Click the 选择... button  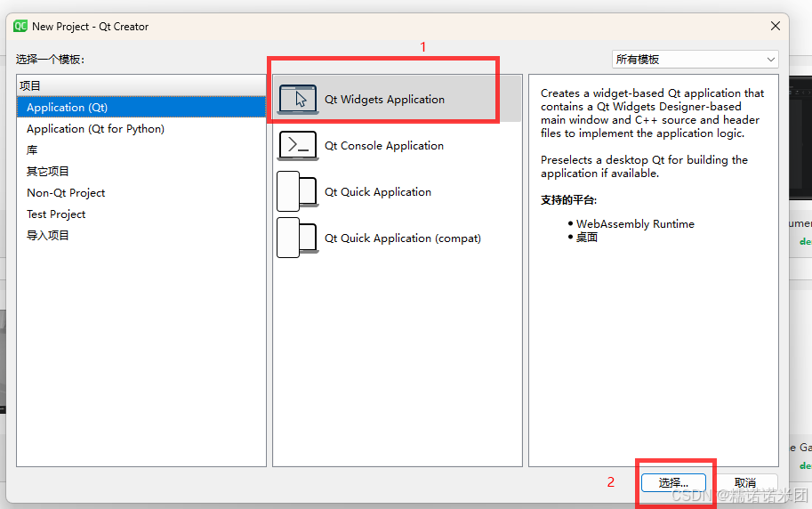point(673,482)
